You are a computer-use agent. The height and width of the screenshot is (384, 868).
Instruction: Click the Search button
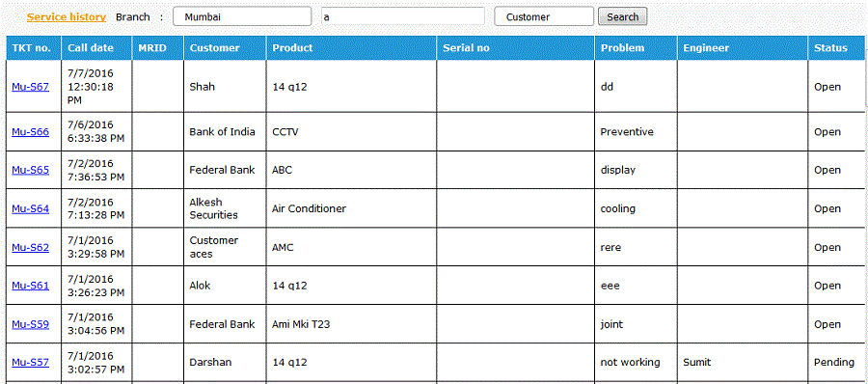click(622, 16)
